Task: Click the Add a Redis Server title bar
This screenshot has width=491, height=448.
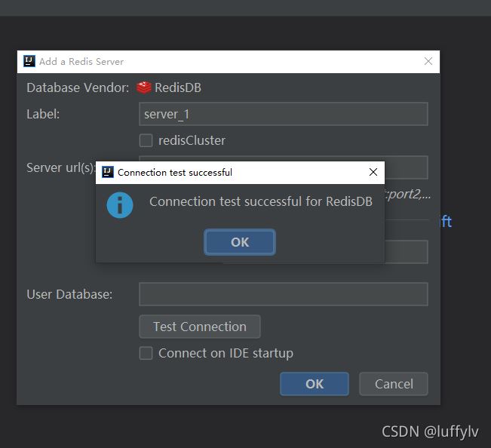Action: click(226, 61)
